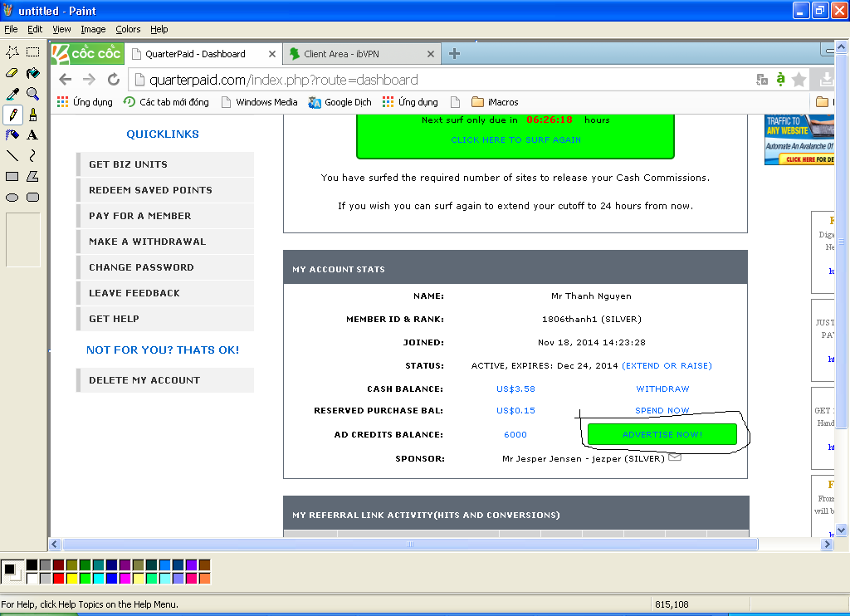
Task: Open the Edit menu
Action: (35, 29)
